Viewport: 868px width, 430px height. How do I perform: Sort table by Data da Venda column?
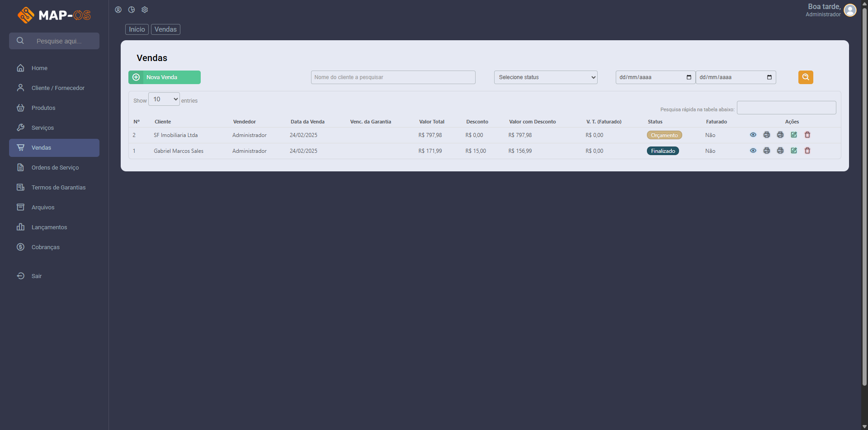[x=307, y=122]
